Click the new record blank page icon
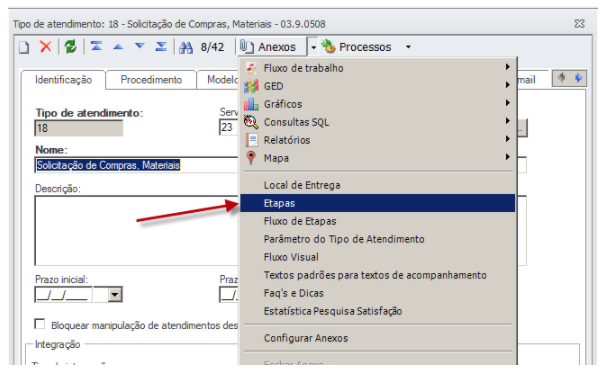Screen dimensions: 606x372 point(24,47)
